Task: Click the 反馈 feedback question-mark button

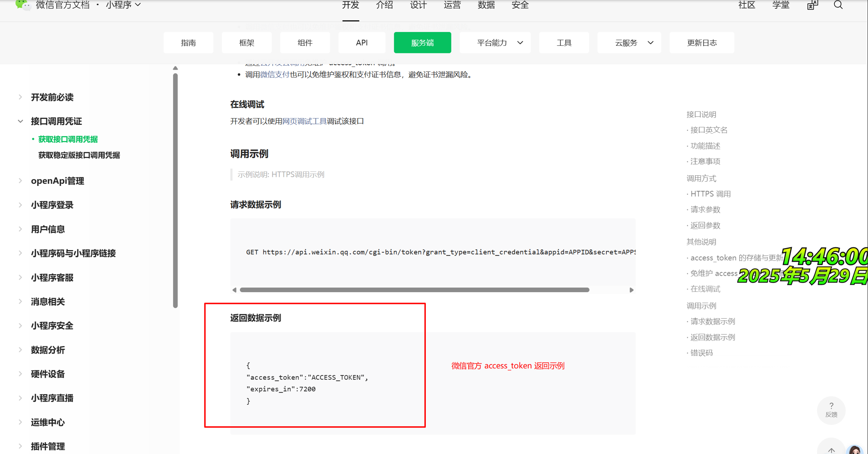Action: coord(831,410)
